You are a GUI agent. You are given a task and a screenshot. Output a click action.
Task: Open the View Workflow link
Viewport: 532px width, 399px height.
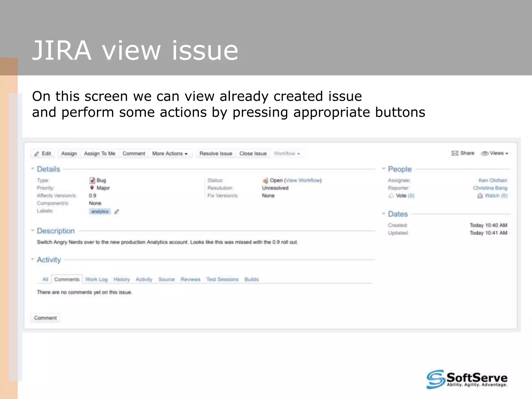pos(303,180)
